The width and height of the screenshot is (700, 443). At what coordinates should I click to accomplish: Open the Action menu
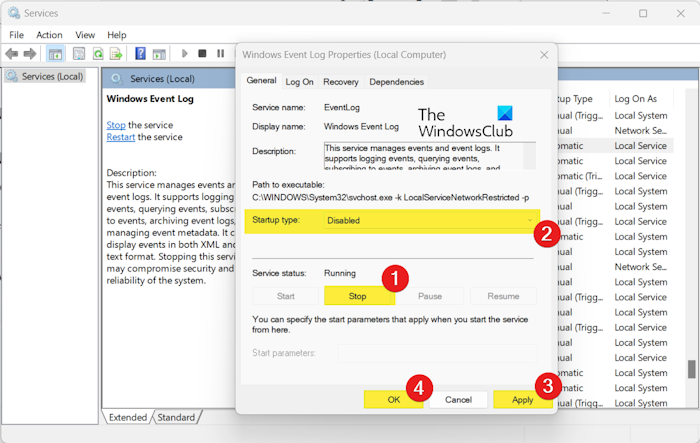[x=49, y=35]
